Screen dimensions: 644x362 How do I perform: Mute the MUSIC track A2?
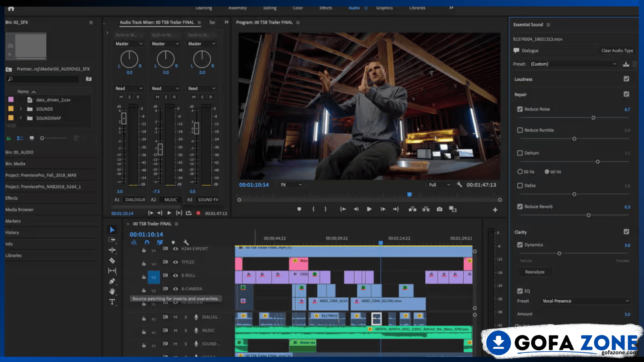coord(175,330)
